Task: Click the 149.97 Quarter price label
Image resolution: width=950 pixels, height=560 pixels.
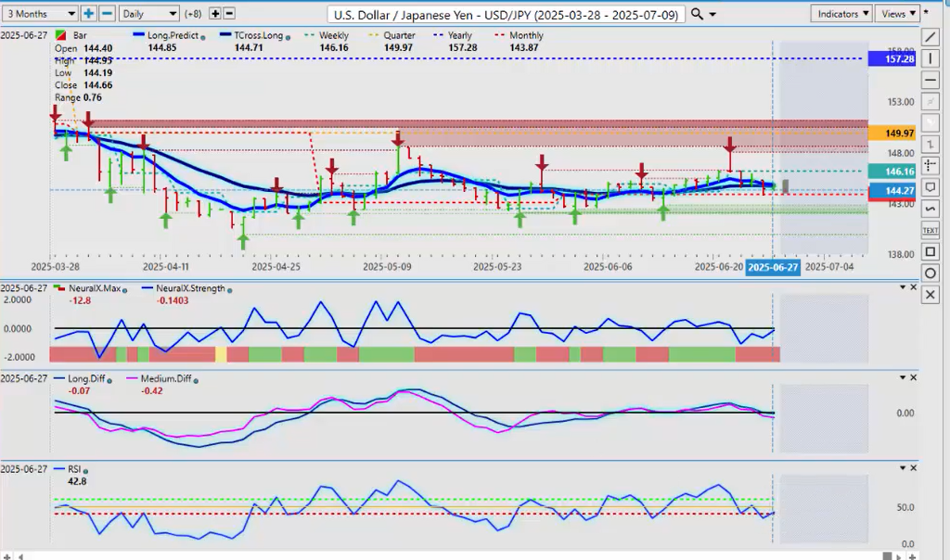Action: pos(892,134)
